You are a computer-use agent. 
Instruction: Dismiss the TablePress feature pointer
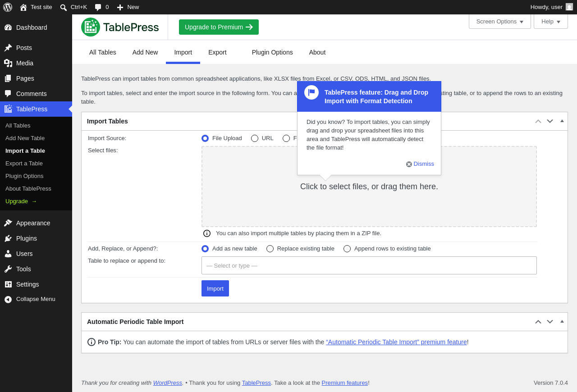(420, 164)
